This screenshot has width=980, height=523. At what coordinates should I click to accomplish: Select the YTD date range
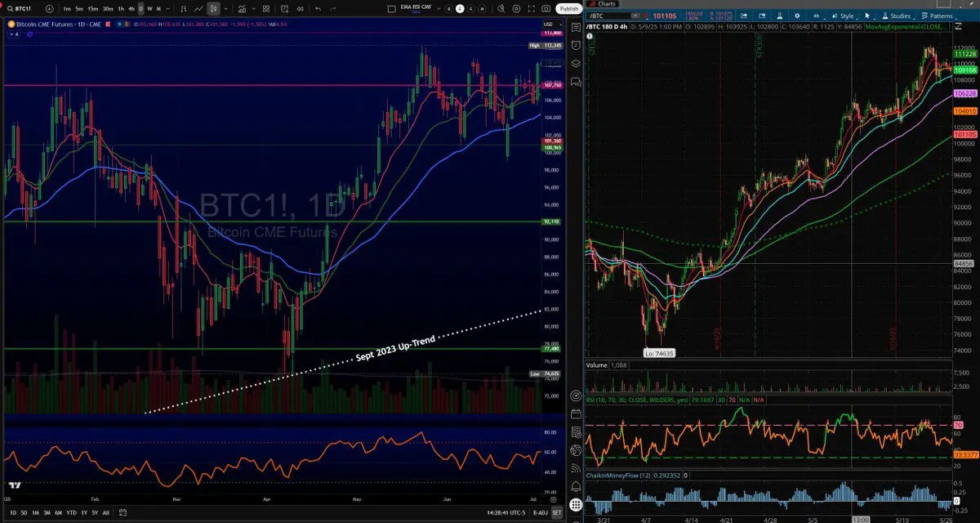tap(71, 512)
